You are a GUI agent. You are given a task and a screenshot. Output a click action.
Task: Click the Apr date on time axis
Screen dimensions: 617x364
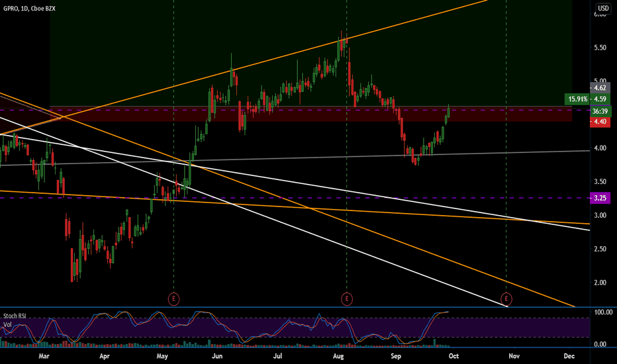(105, 356)
